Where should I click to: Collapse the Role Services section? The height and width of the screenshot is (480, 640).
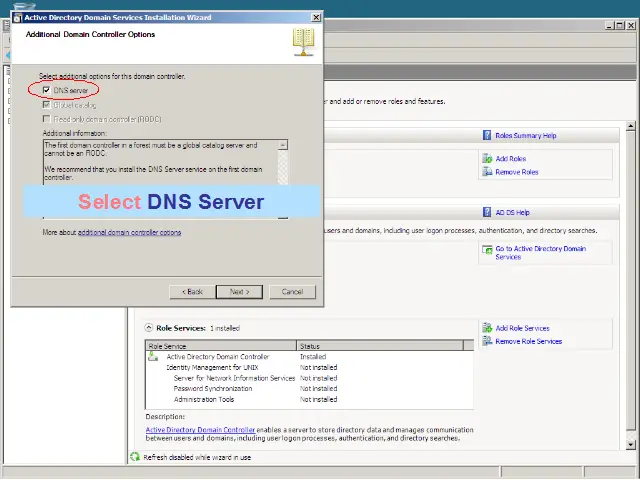point(149,328)
